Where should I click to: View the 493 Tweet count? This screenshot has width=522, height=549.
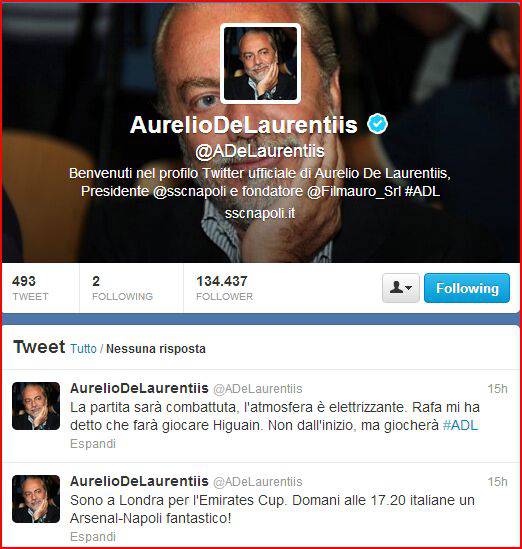(x=30, y=288)
